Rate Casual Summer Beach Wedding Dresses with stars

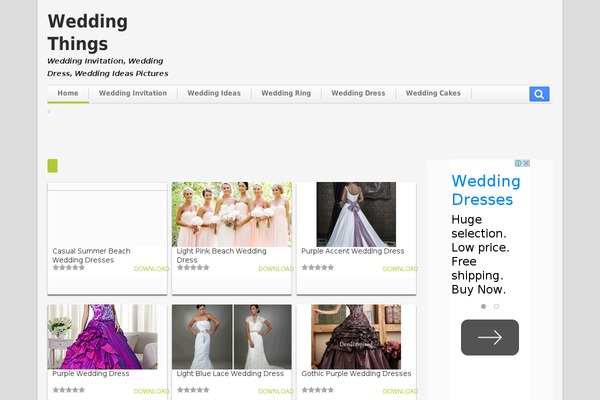click(68, 268)
